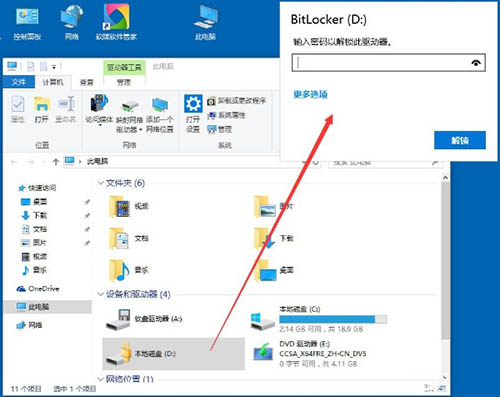
Task: Open the 映射网络驱动器 dropdown arrow
Action: (x=140, y=130)
